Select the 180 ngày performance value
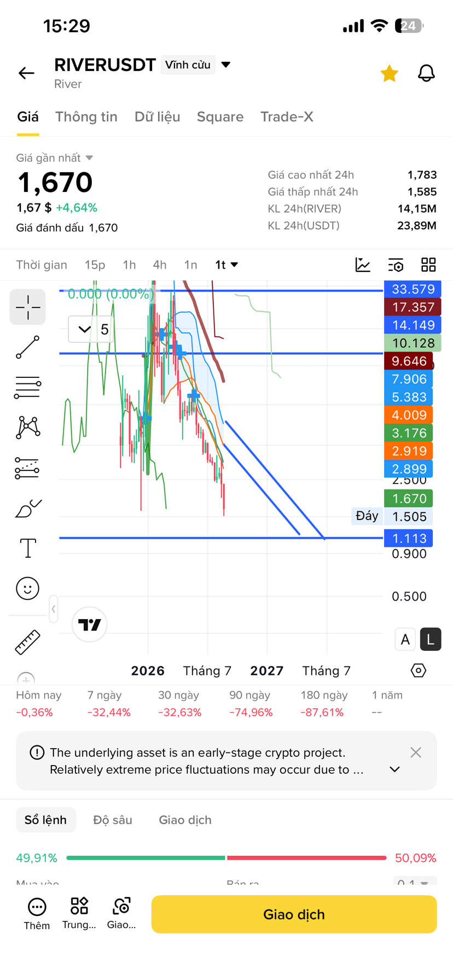The image size is (453, 980). point(322,713)
